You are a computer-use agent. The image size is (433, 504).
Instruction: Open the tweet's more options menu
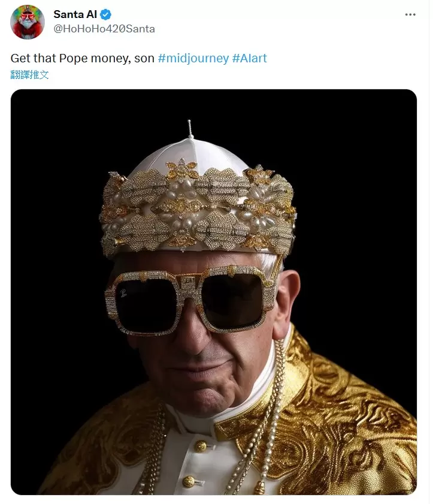(410, 15)
